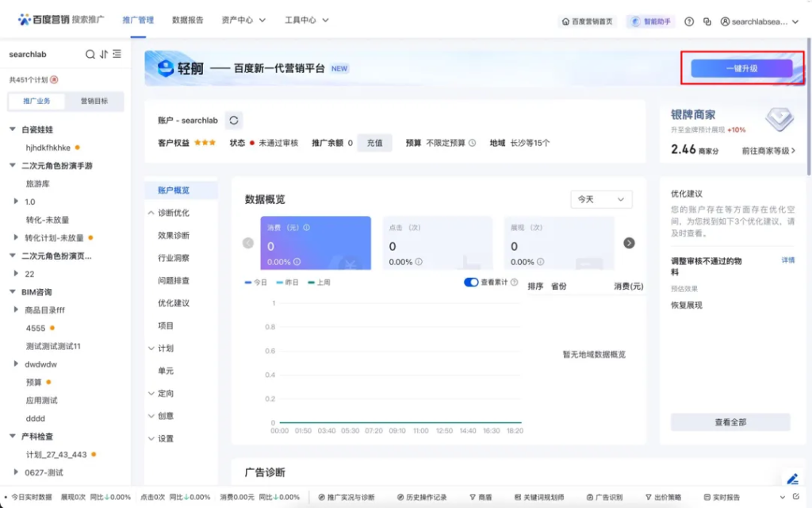The image size is (812, 508).
Task: Toggle the 今日 legend series
Action: coord(256,283)
